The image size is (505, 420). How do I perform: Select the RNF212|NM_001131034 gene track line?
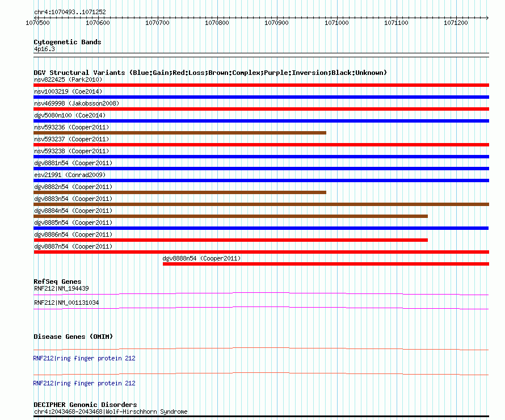(261, 308)
